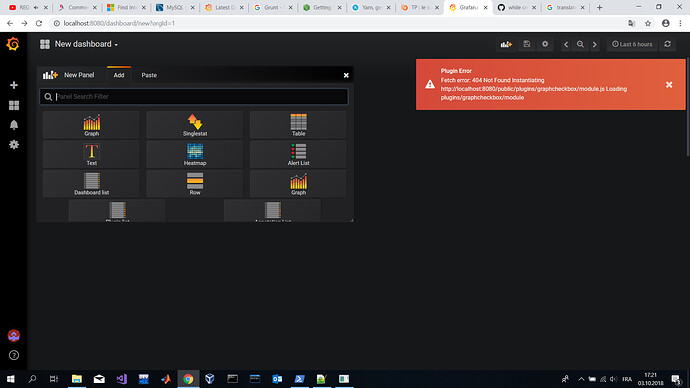Open the Last 6 hours time picker

point(632,44)
